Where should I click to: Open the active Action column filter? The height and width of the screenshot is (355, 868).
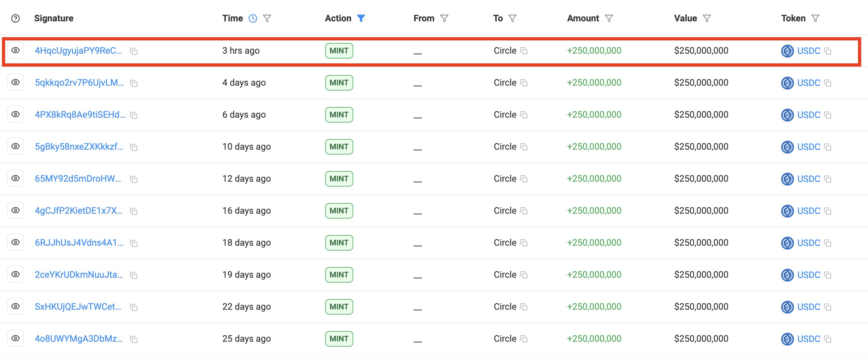tap(361, 18)
